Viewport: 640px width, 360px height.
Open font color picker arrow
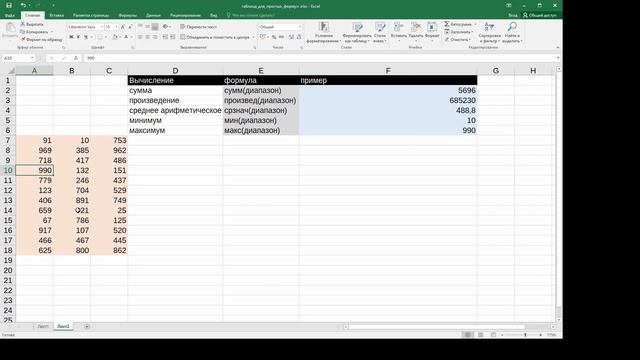[x=132, y=37]
